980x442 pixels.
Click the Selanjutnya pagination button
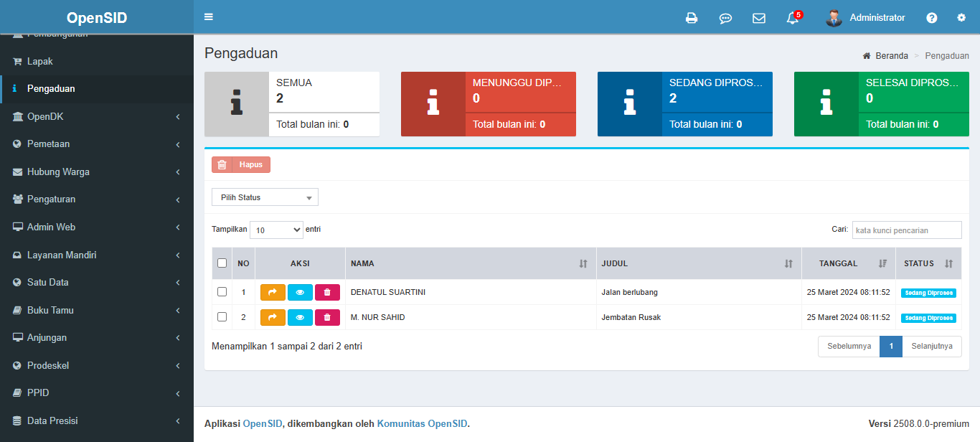[x=931, y=347]
